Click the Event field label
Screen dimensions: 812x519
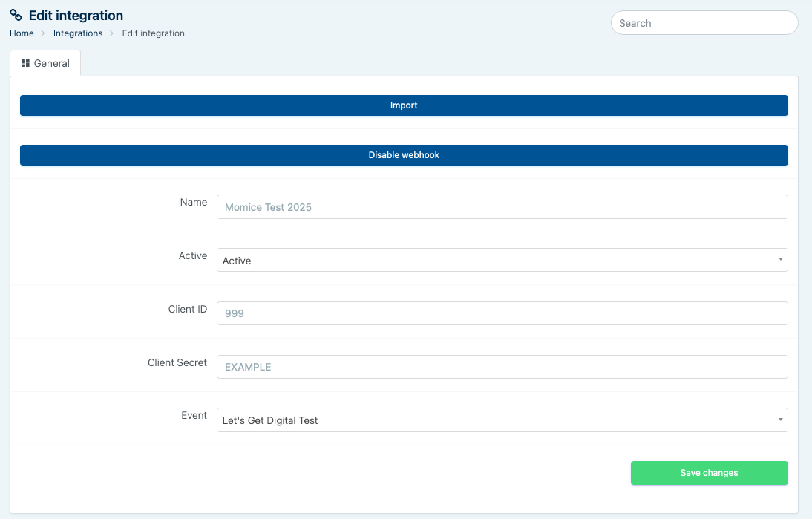194,415
